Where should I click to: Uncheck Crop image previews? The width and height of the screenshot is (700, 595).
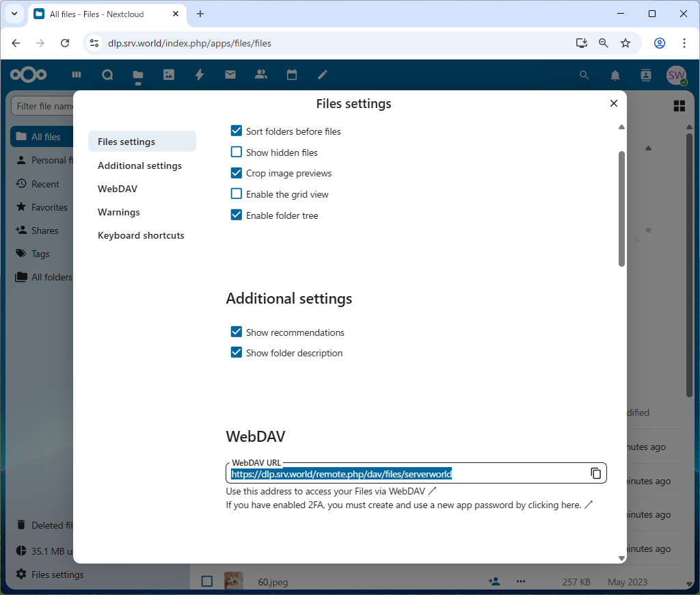click(x=237, y=173)
